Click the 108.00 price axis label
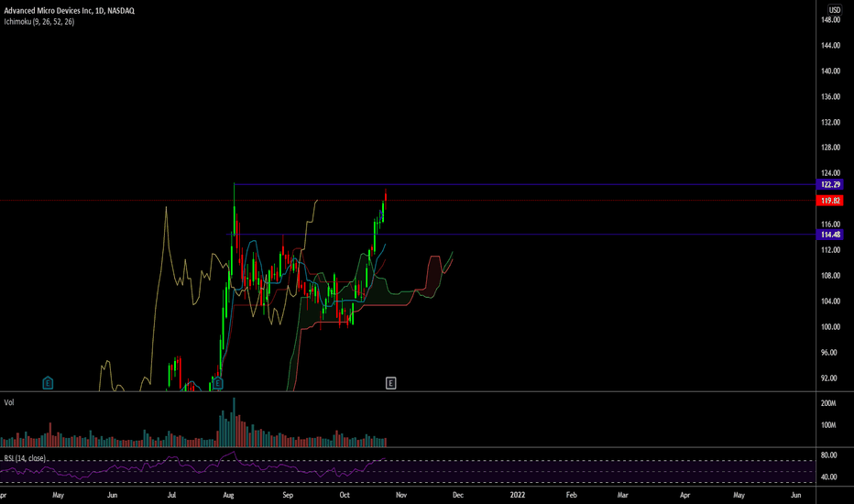The height and width of the screenshot is (504, 854). pos(830,276)
